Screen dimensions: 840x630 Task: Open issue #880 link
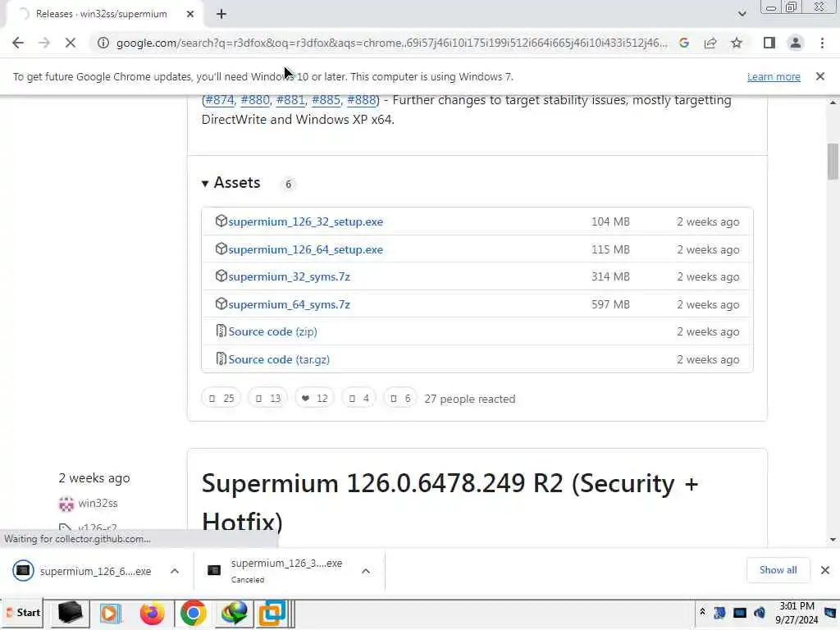[255, 100]
